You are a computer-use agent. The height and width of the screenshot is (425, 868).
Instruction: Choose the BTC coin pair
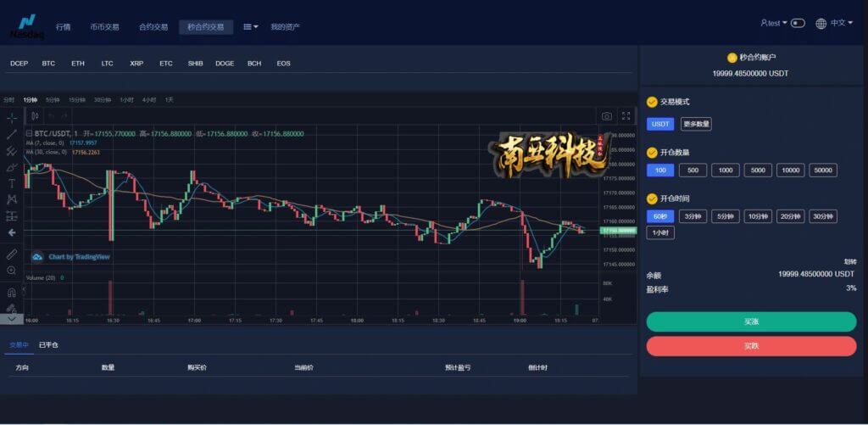48,64
